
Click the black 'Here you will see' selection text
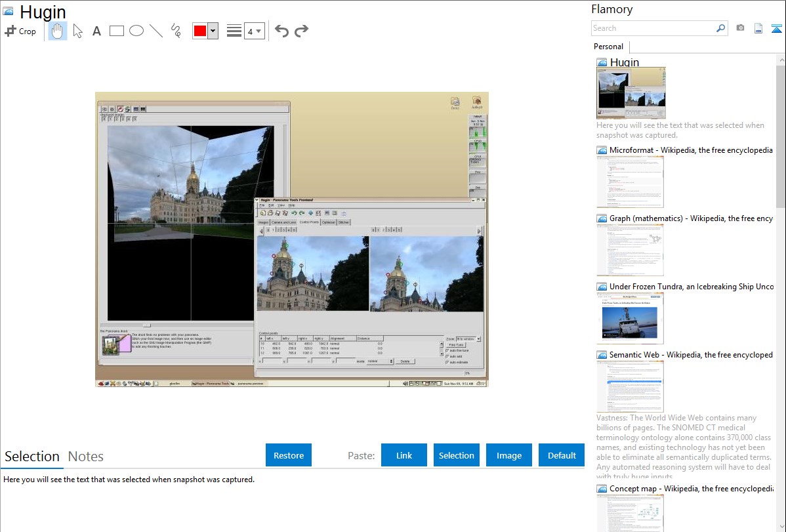(x=129, y=480)
